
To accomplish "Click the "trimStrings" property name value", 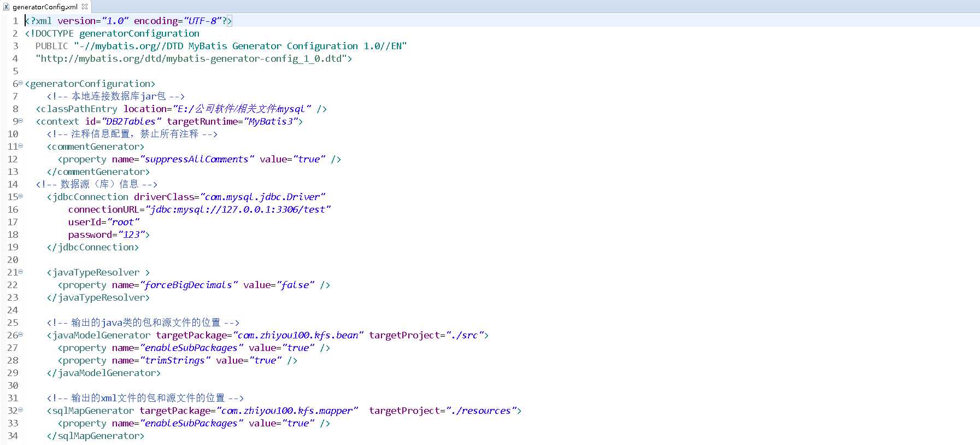I will click(x=175, y=360).
